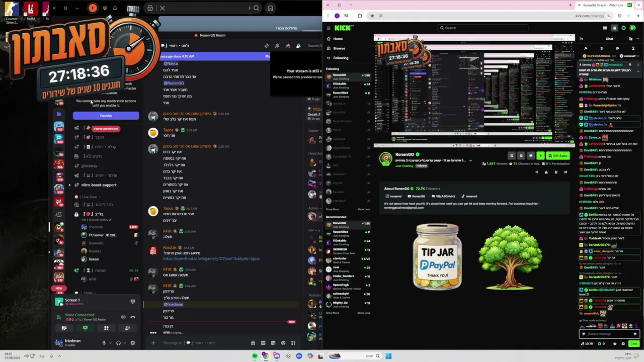This screenshot has width=644, height=362.
Task: Focus the Kick chat message input
Action: tap(609, 334)
